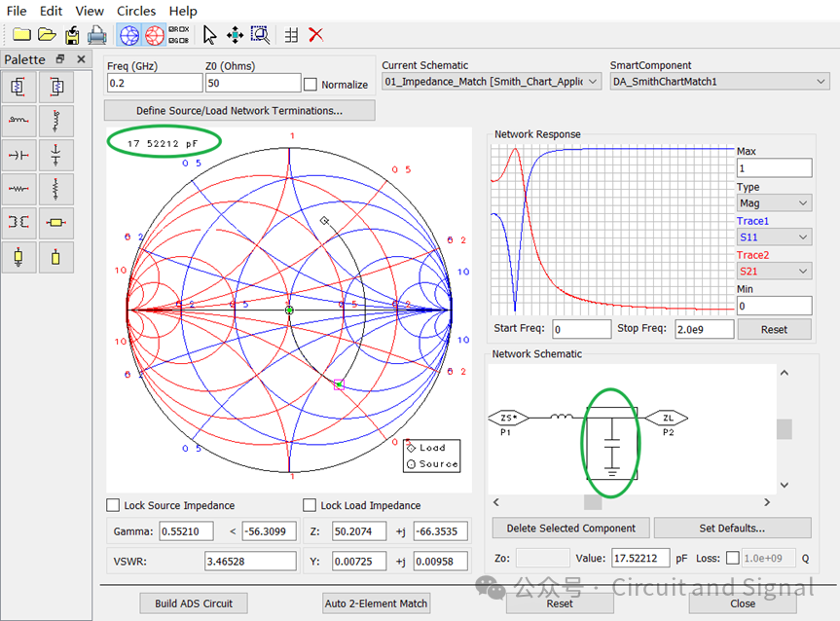The width and height of the screenshot is (840, 621).
Task: Add a transformer from the palette
Action: (18, 222)
